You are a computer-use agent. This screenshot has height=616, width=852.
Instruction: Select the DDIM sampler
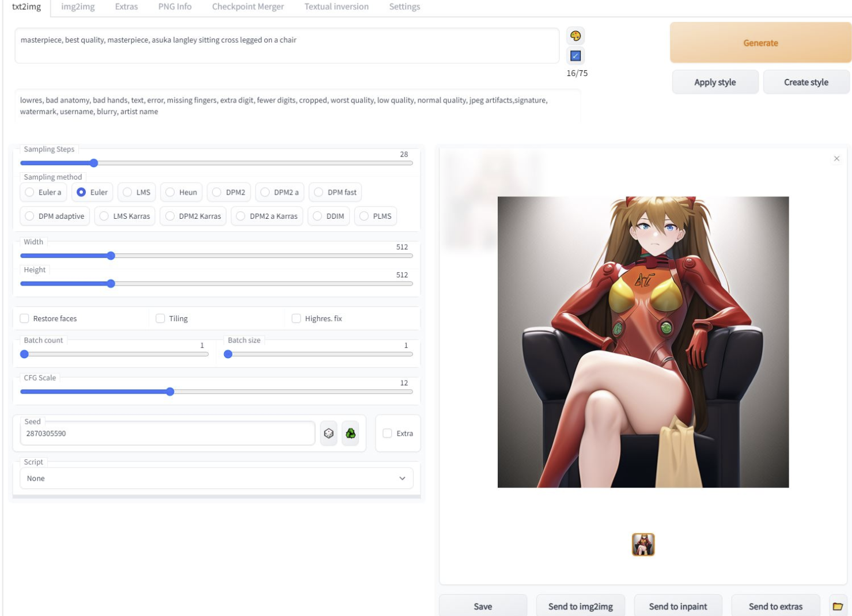[328, 216]
